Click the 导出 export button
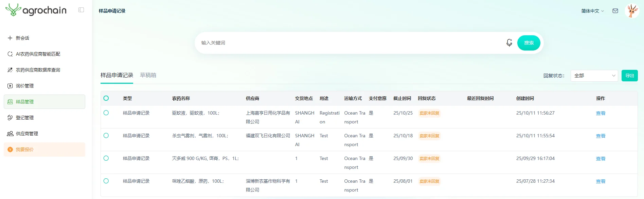The height and width of the screenshot is (199, 644). pyautogui.click(x=630, y=76)
